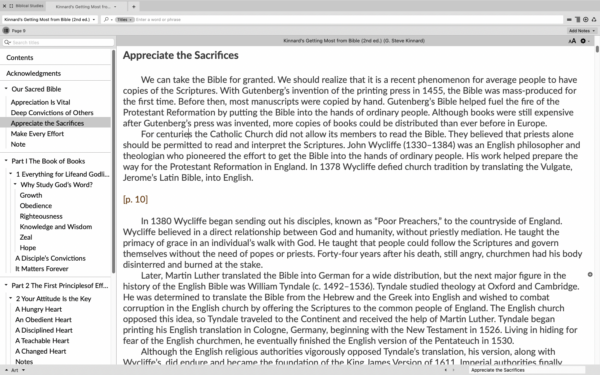Click the small marker icon at right text margin

(x=590, y=274)
